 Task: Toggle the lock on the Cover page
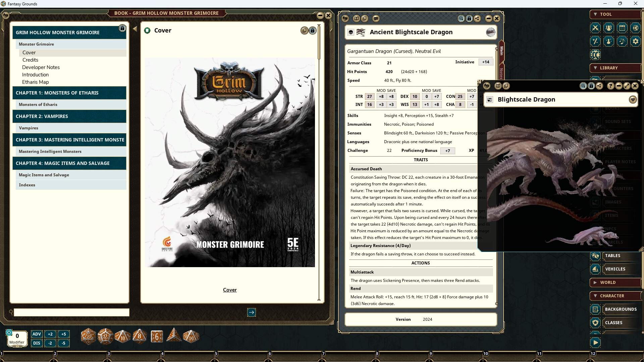[x=313, y=31]
